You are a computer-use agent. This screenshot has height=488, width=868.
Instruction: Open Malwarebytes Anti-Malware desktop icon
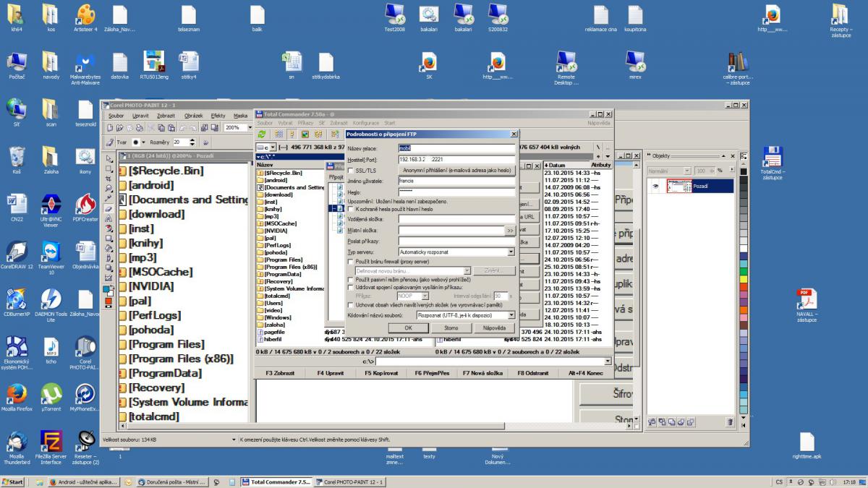85,69
